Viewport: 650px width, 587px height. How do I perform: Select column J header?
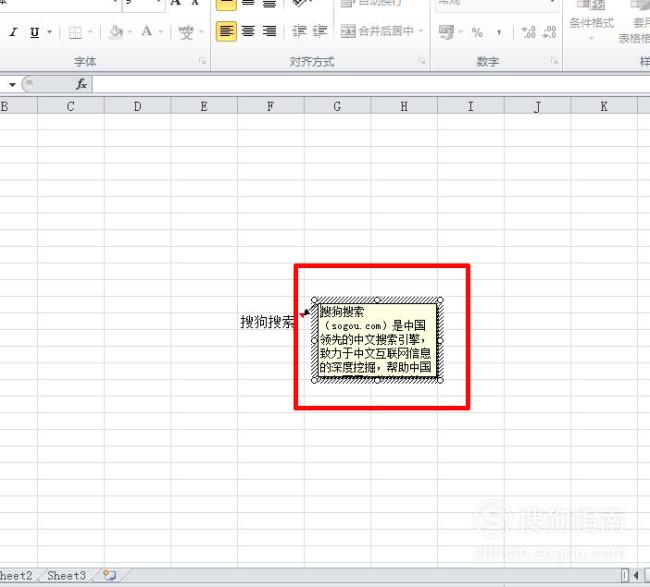coord(538,106)
